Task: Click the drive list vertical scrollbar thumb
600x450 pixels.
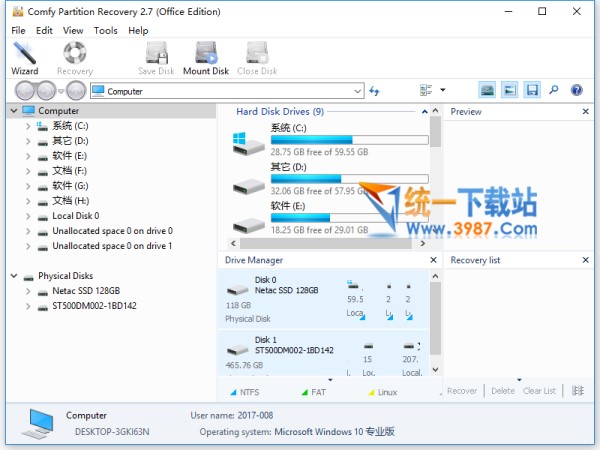Action: pyautogui.click(x=435, y=132)
